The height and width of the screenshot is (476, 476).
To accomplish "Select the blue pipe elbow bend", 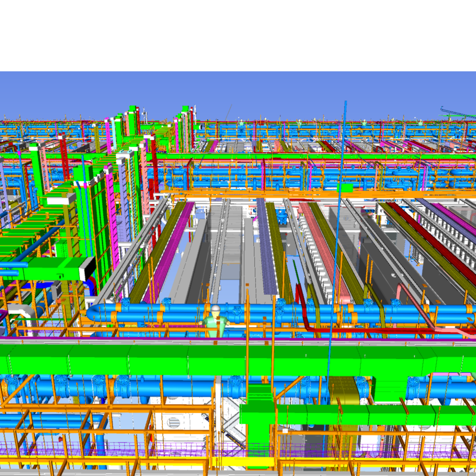I will (x=93, y=313).
